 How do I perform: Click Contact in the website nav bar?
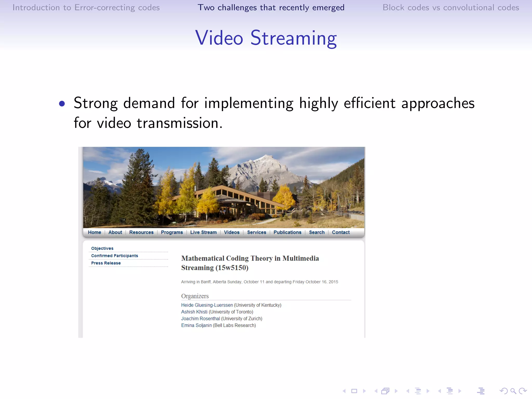[x=341, y=232]
